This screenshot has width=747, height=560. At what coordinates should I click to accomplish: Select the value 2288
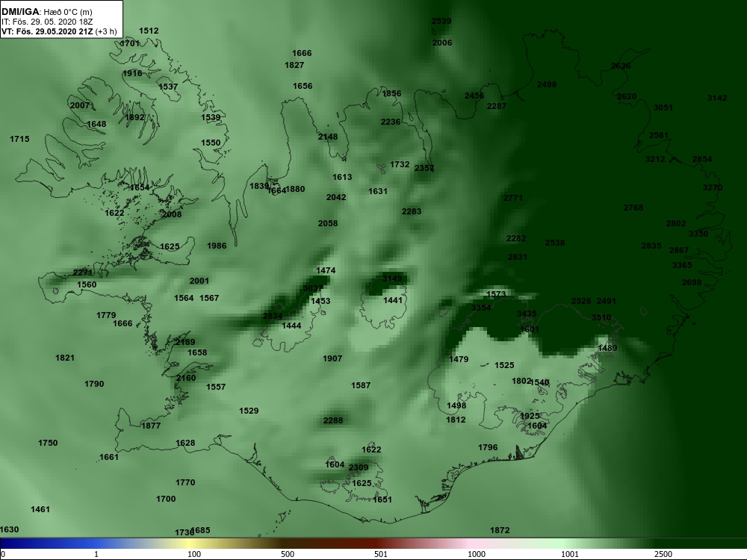pyautogui.click(x=333, y=420)
